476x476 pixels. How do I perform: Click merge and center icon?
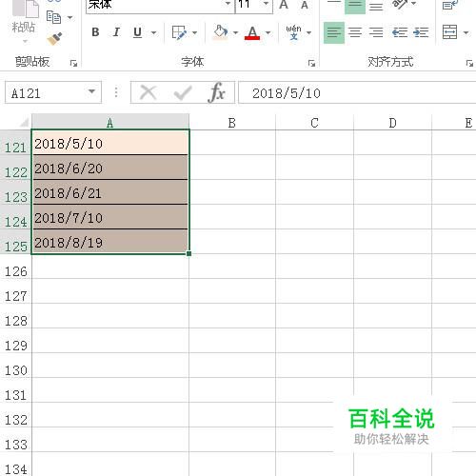449,32
